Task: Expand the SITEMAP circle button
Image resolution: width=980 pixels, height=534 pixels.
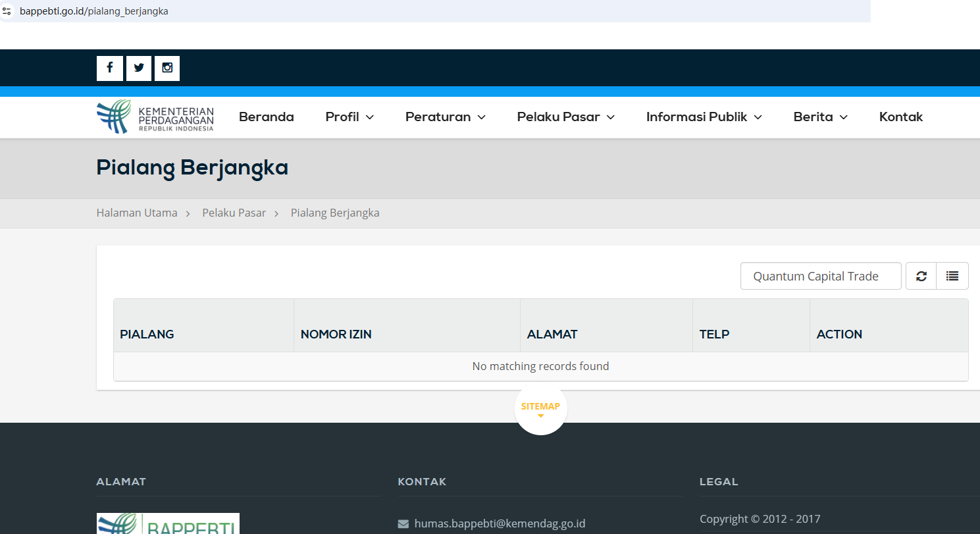Action: pyautogui.click(x=540, y=408)
